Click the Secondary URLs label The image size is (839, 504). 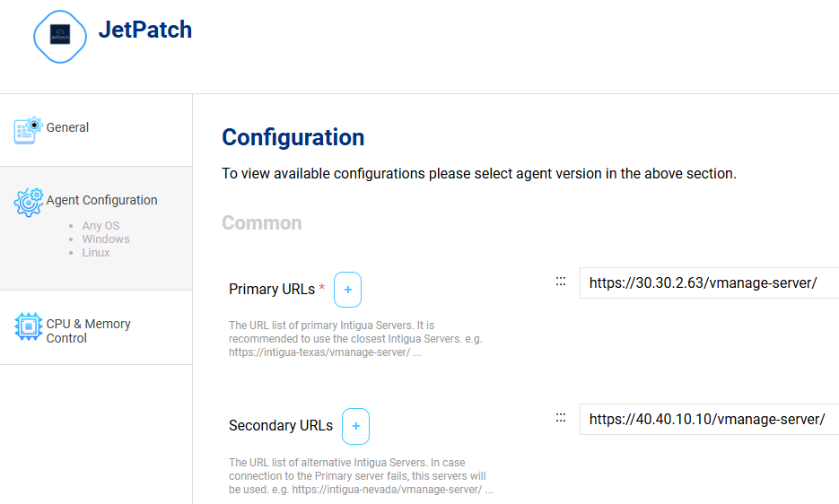[280, 426]
